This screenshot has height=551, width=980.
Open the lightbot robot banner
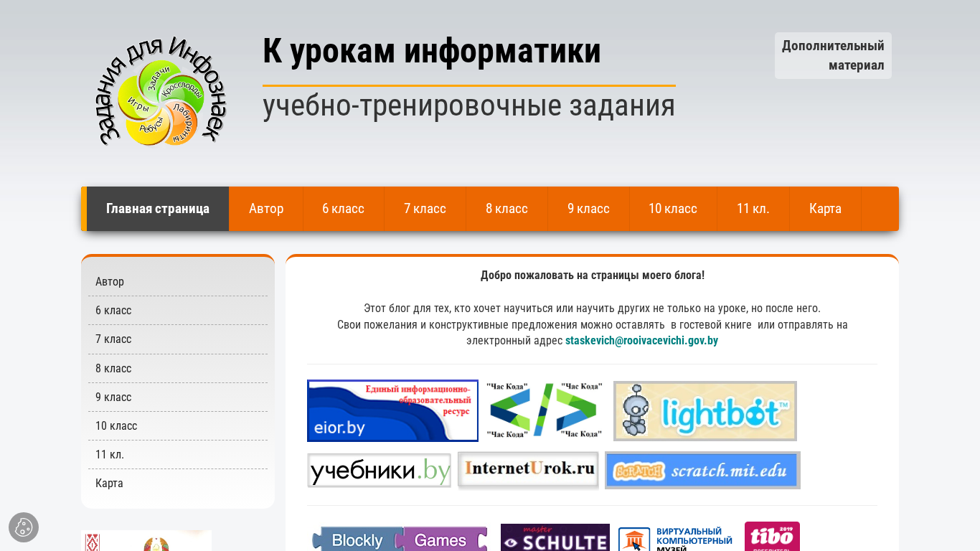pyautogui.click(x=705, y=411)
